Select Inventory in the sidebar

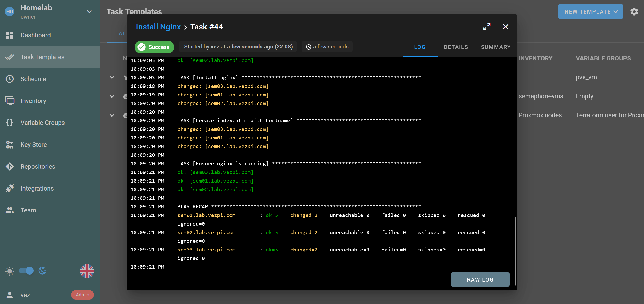(33, 101)
